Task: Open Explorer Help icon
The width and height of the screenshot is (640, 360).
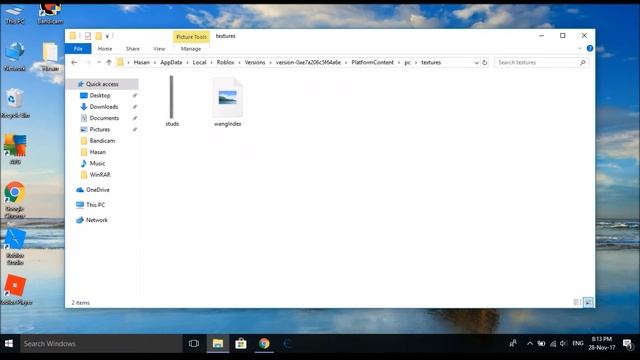Action: click(590, 49)
